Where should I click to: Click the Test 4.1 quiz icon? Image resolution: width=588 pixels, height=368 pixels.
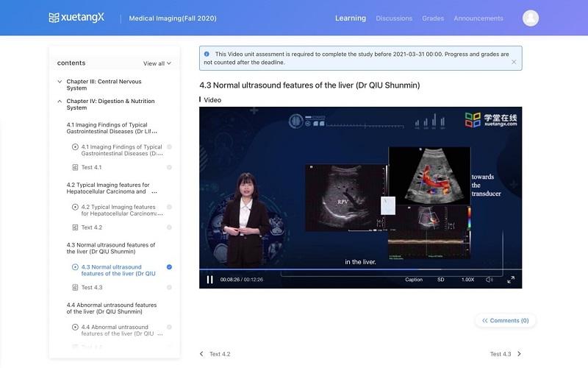click(x=75, y=168)
